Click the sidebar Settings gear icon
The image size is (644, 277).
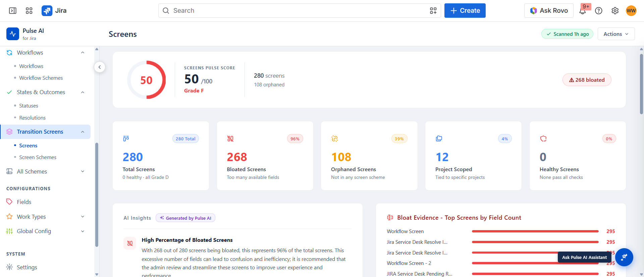tap(9, 267)
